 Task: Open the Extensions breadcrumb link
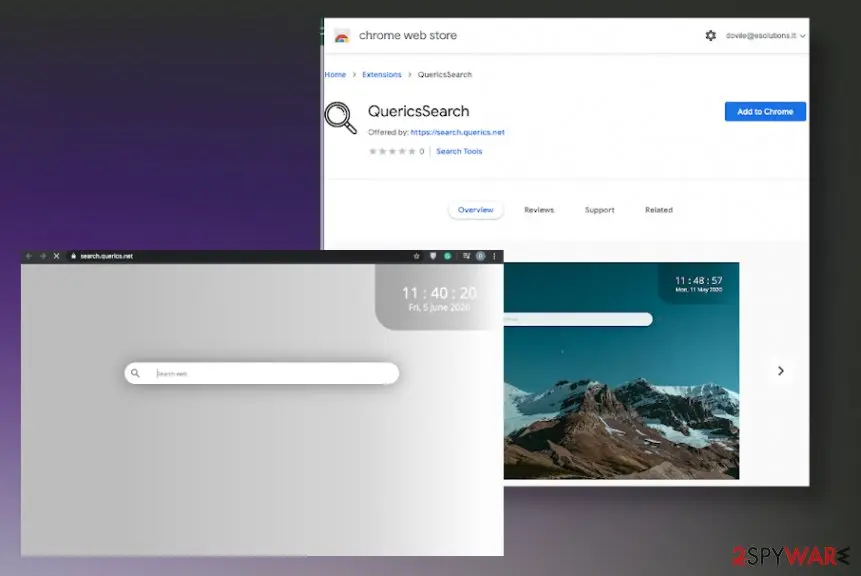(x=382, y=75)
